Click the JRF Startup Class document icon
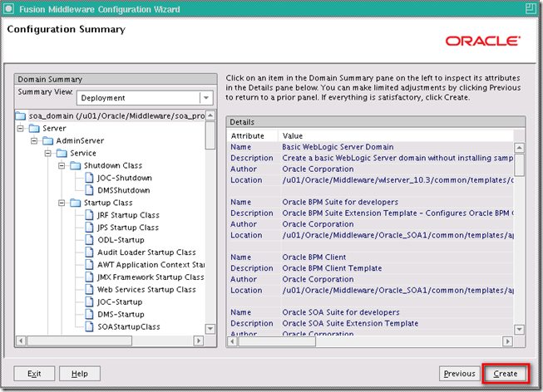Viewport: 543px width, 392px height. tap(89, 215)
